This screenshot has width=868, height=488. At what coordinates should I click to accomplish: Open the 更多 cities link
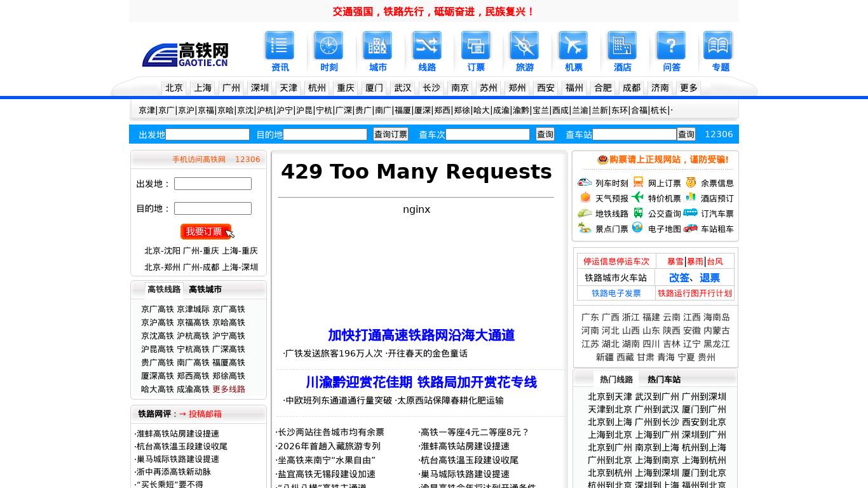(x=688, y=88)
